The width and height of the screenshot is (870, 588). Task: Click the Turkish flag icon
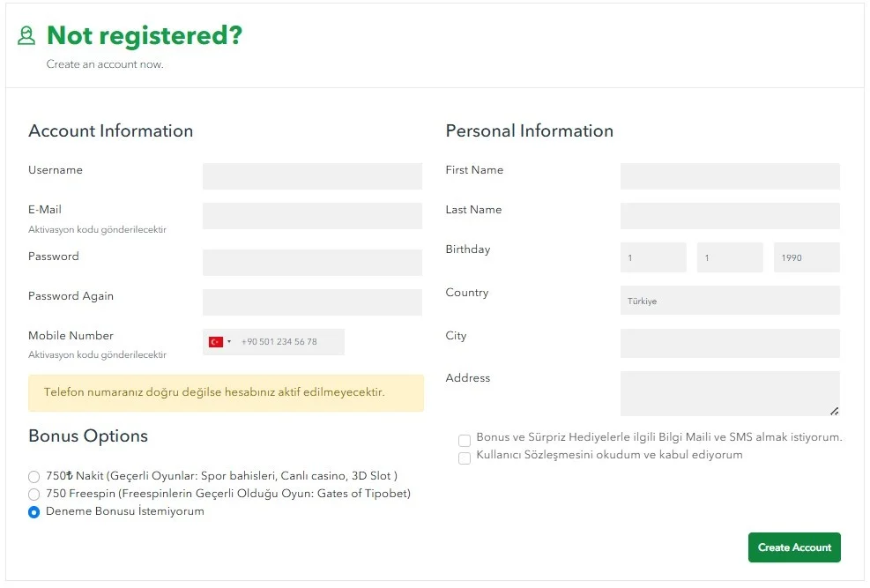(x=215, y=342)
